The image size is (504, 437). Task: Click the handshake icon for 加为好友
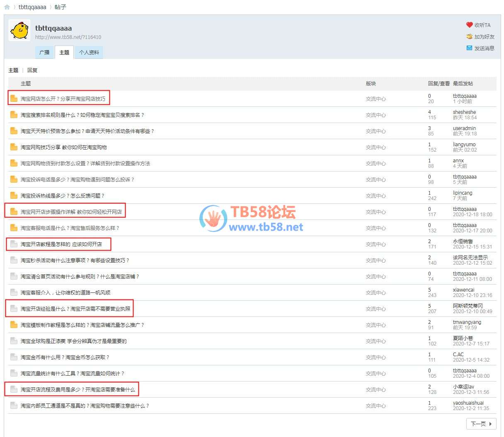point(469,36)
